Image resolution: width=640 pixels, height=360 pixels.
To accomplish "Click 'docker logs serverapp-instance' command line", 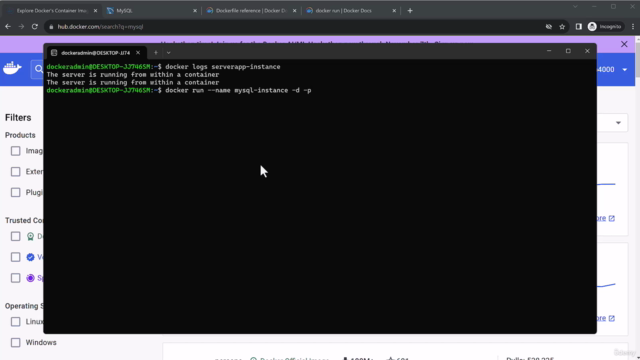I will tap(222, 67).
